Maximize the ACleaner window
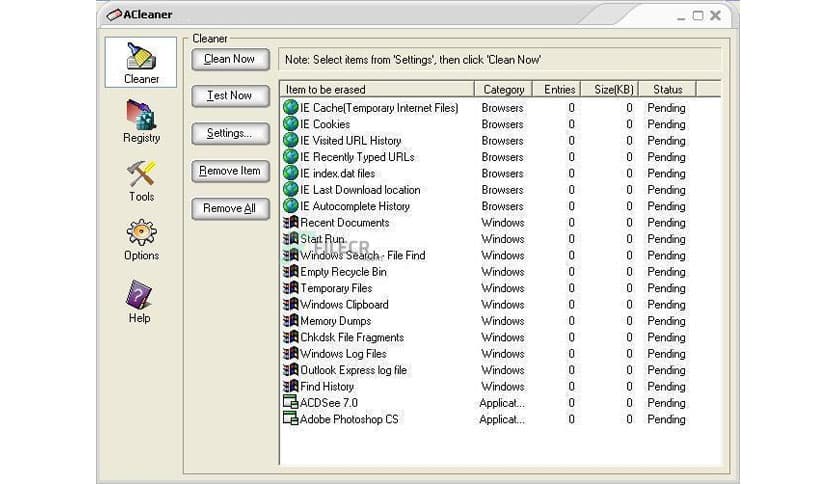Screen dimensions: 836x484 698,15
